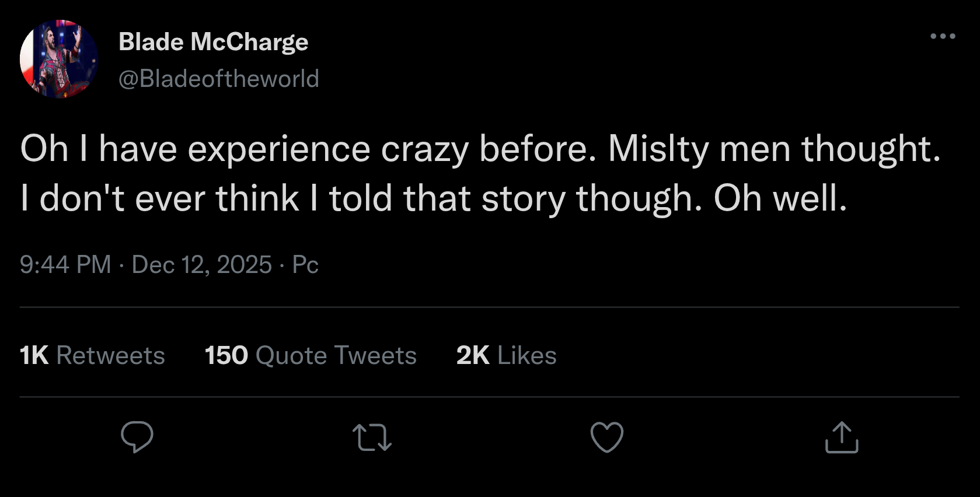See who gave the 2K Likes

[506, 355]
